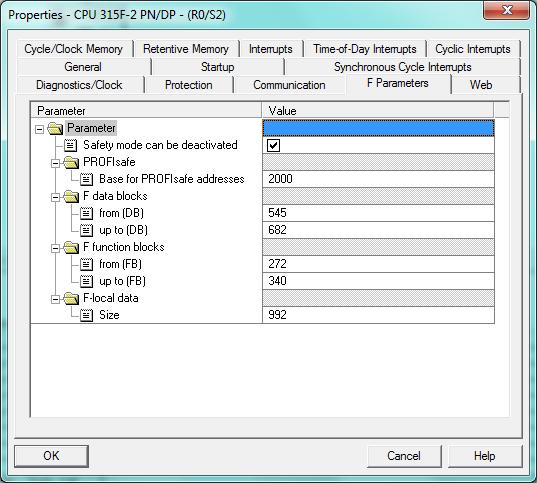Select the 'from (FB)' row label

click(x=120, y=264)
